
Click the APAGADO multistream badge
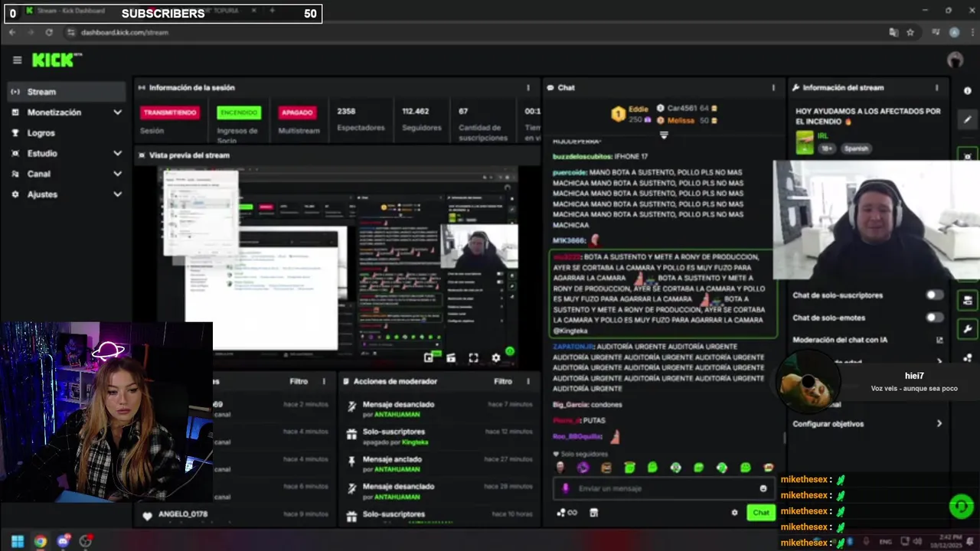pos(297,112)
